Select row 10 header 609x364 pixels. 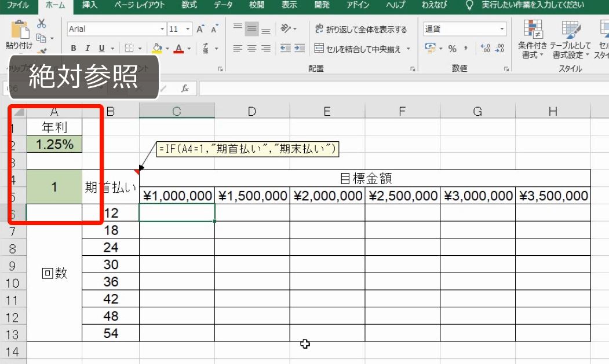[12, 283]
